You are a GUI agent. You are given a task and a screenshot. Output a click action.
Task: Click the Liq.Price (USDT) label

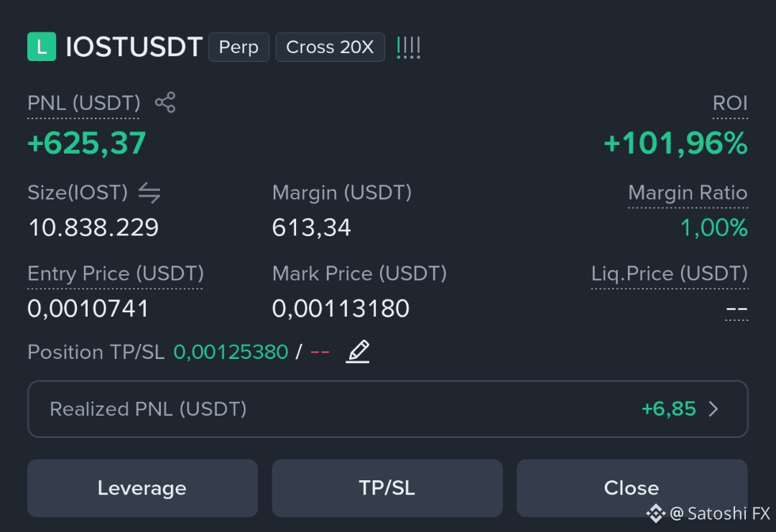(x=670, y=274)
